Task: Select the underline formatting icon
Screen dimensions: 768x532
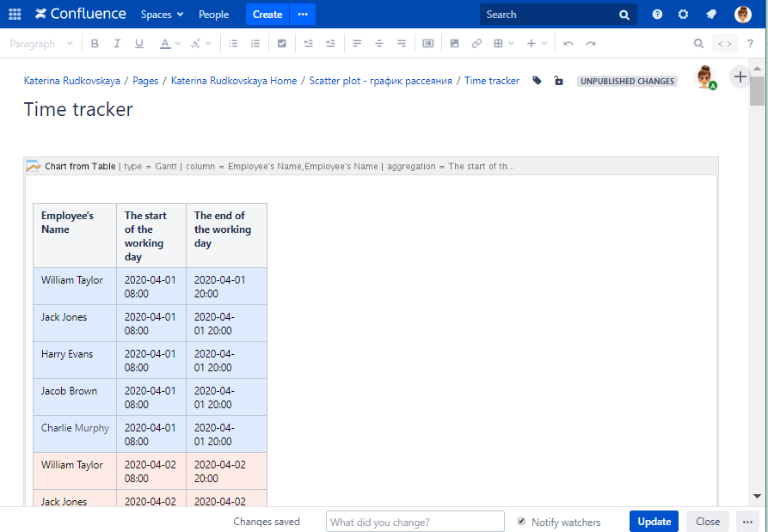Action: [138, 43]
